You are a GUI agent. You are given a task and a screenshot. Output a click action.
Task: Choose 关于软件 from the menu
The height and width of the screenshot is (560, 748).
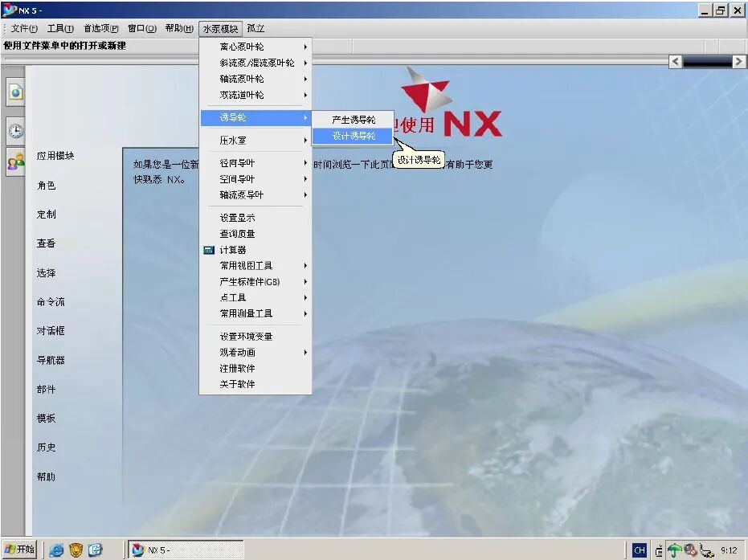(x=255, y=384)
